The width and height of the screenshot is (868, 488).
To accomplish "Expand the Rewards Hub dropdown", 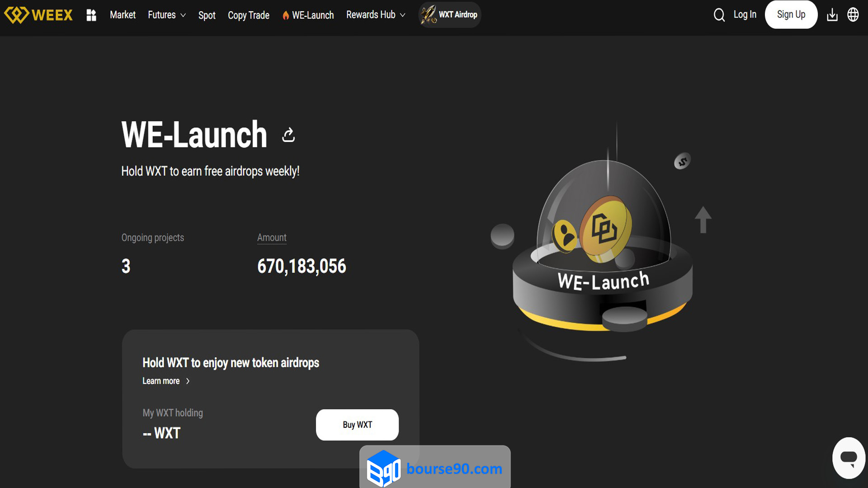I will (x=376, y=15).
